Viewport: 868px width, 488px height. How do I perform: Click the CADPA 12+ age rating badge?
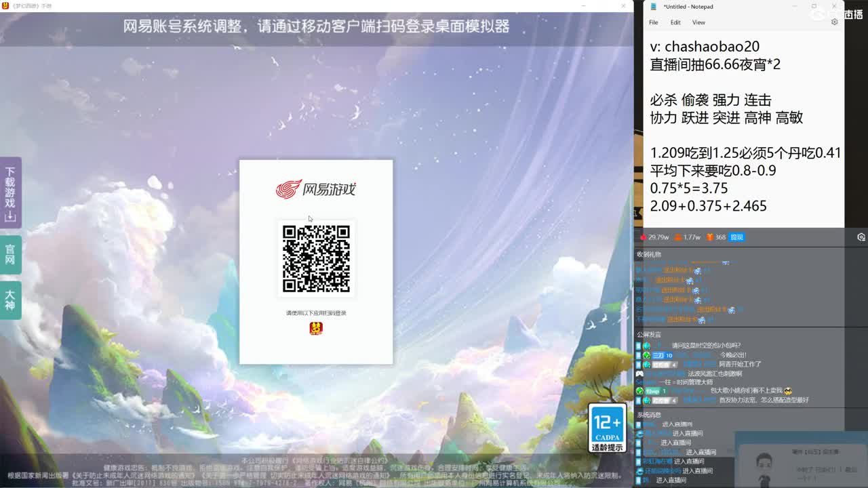(607, 428)
